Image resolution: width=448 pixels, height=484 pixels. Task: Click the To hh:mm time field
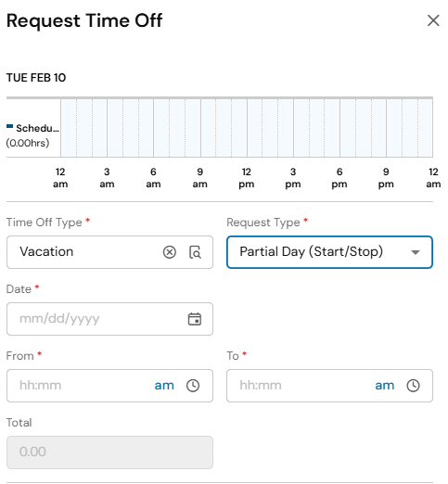click(x=329, y=386)
